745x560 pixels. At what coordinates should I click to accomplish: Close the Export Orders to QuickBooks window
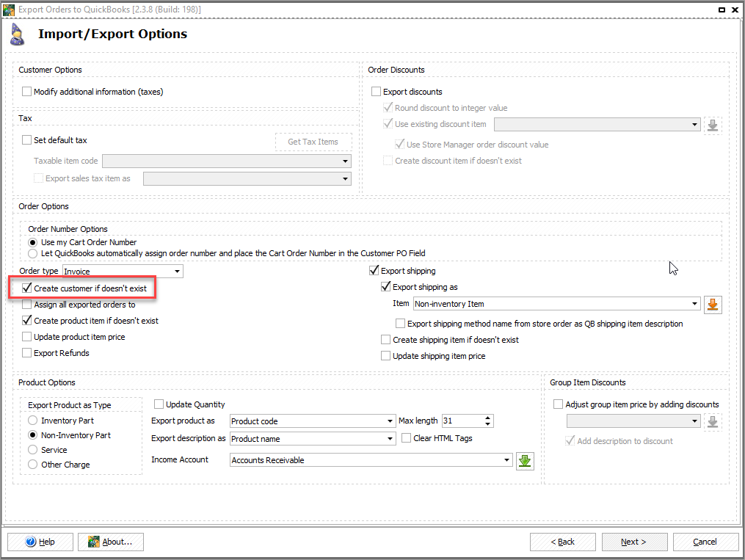(735, 10)
